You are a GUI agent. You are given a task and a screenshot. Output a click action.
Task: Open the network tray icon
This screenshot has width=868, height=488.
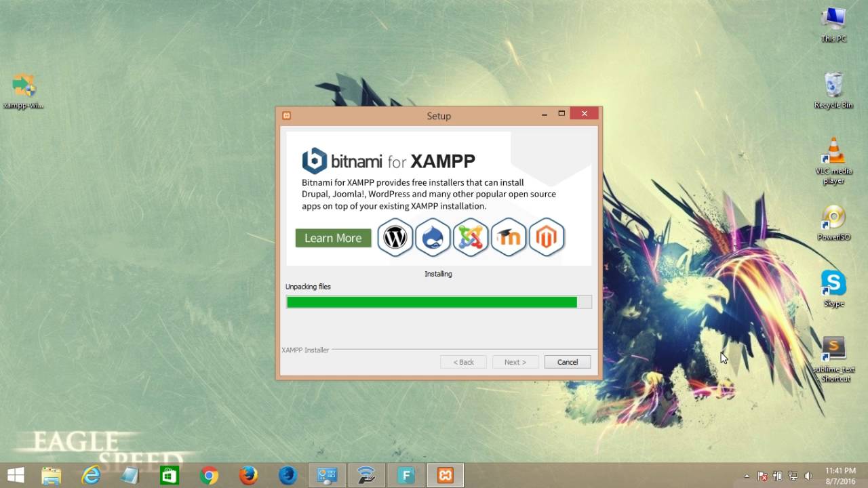[793, 476]
